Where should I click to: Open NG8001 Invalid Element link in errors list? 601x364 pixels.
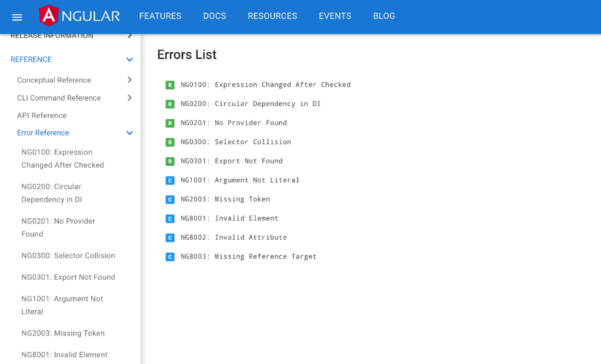coord(230,218)
